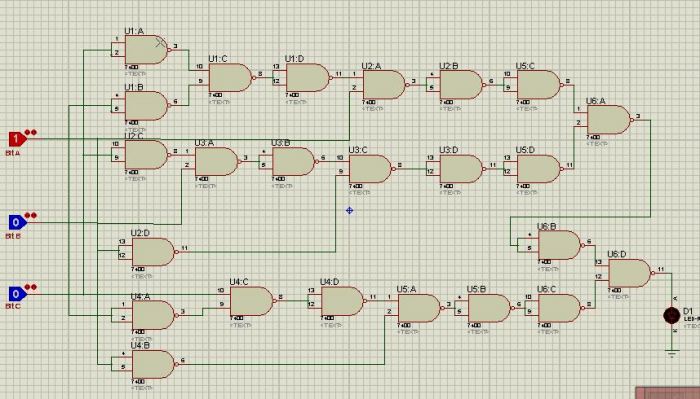
Task: Select the U2:D NAND gate
Action: (x=154, y=252)
